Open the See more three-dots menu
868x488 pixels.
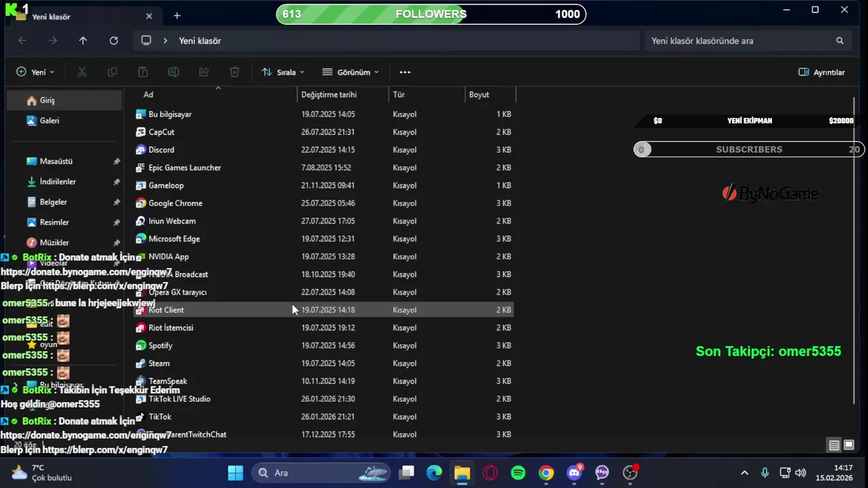pos(405,72)
